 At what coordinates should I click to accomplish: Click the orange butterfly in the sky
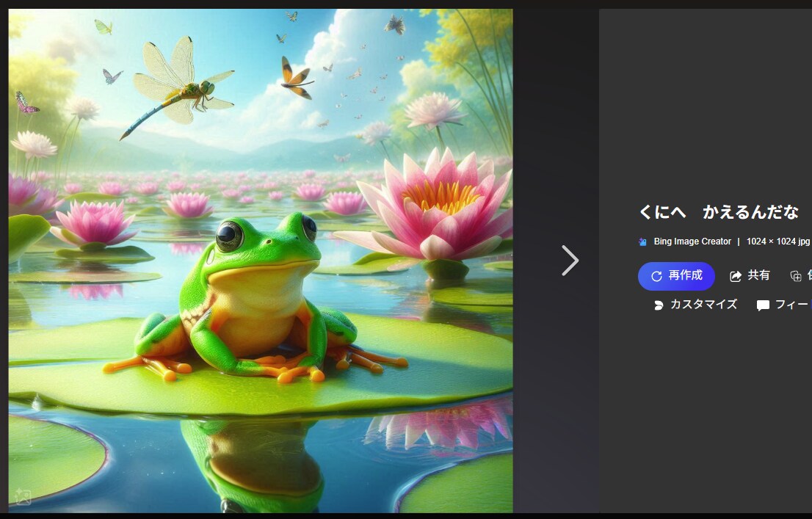click(x=297, y=79)
